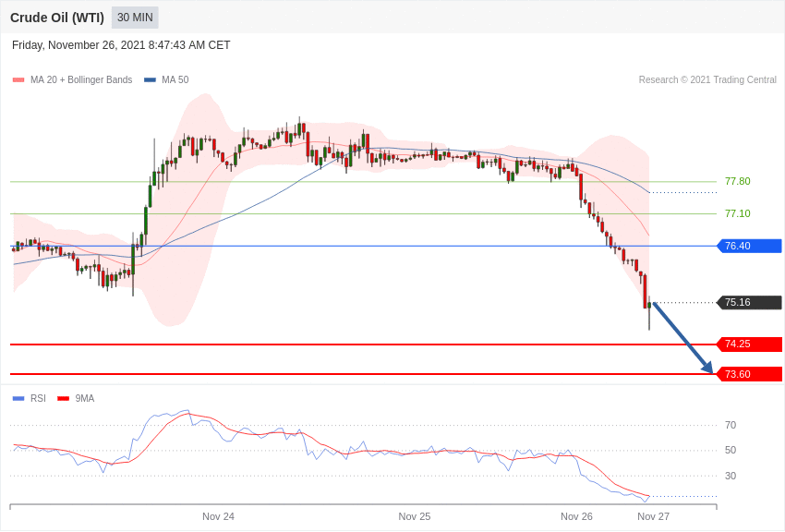The height and width of the screenshot is (532, 785).
Task: Click the RSI 70 axis value
Action: (731, 425)
